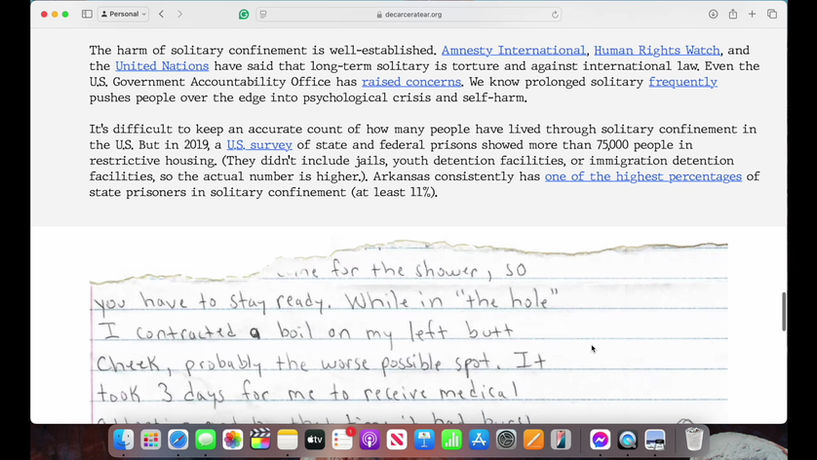Screen dimensions: 817x460
Task: Go forward to next page
Action: (x=180, y=14)
